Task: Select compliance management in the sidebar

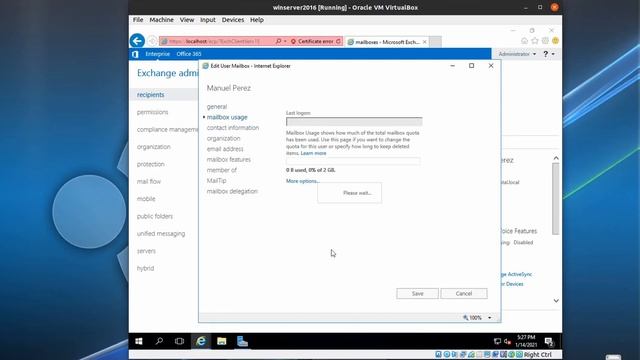Action: (x=167, y=129)
